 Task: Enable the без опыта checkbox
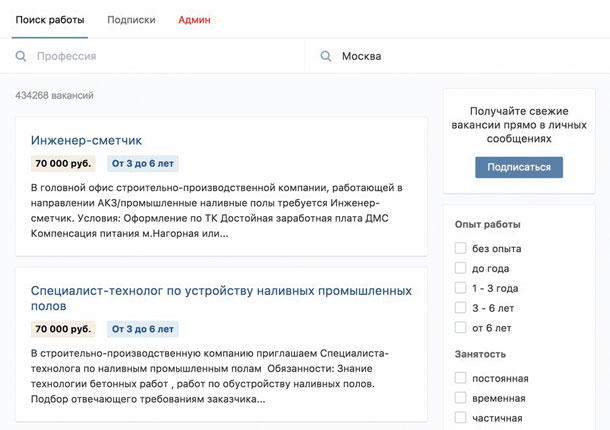(460, 248)
